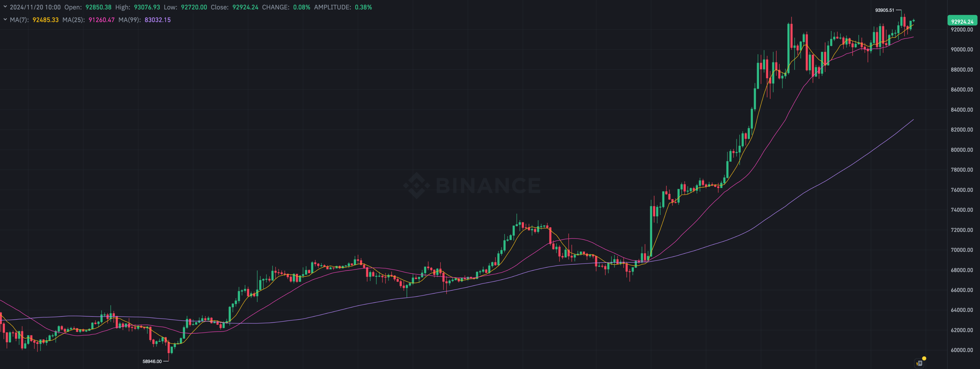The height and width of the screenshot is (369, 980).
Task: Click the MA(99): indicator label
Action: click(130, 20)
